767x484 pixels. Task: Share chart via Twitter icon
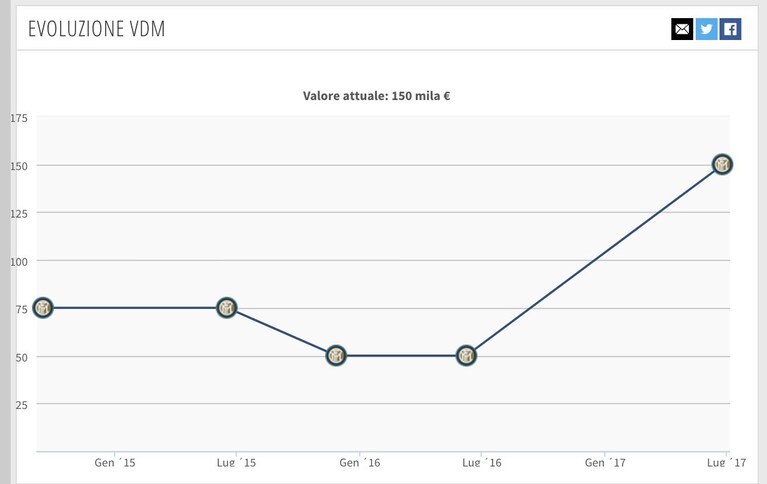(x=706, y=29)
